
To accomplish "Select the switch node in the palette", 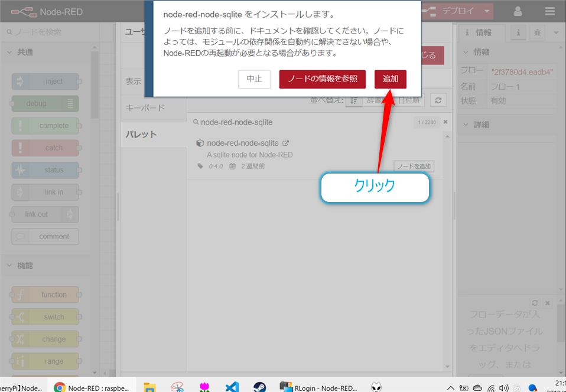I will (x=45, y=316).
